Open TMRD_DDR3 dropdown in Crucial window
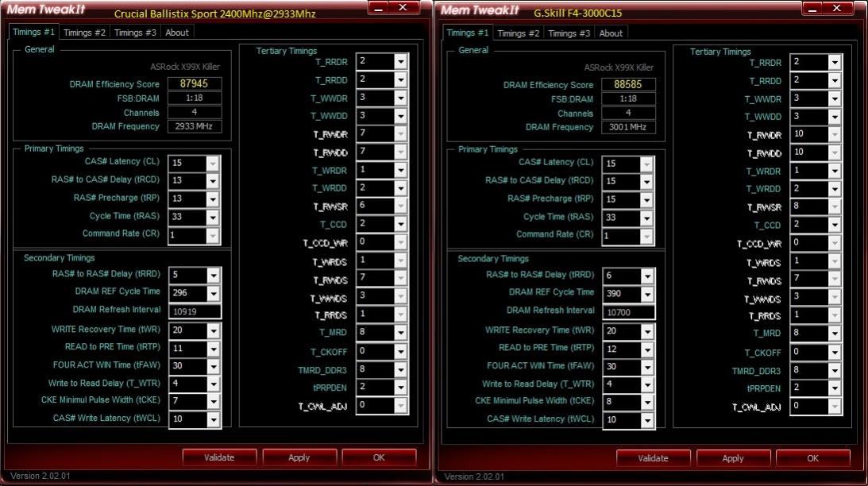868x486 pixels. click(401, 370)
